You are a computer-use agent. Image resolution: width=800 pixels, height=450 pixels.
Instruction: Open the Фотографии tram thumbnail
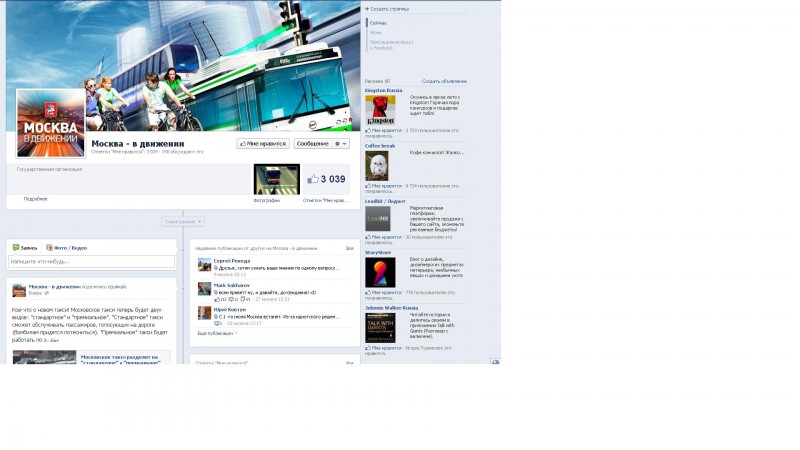[x=277, y=179]
